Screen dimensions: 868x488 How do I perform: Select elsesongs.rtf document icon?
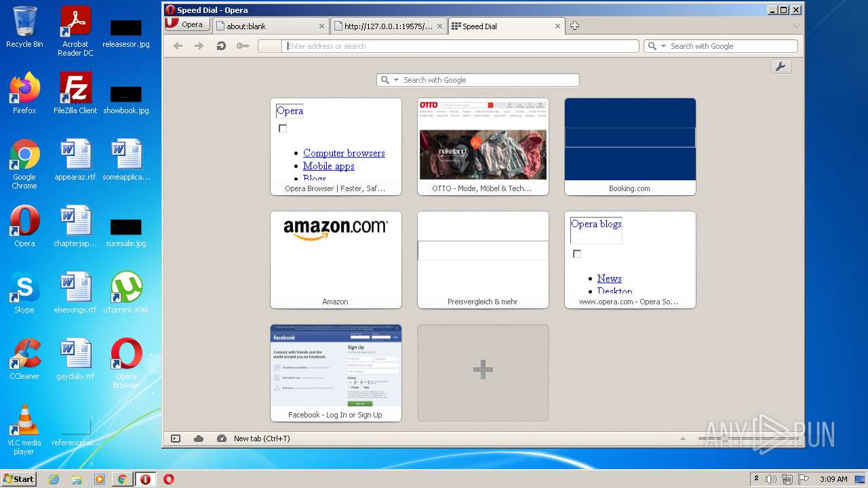tap(75, 293)
